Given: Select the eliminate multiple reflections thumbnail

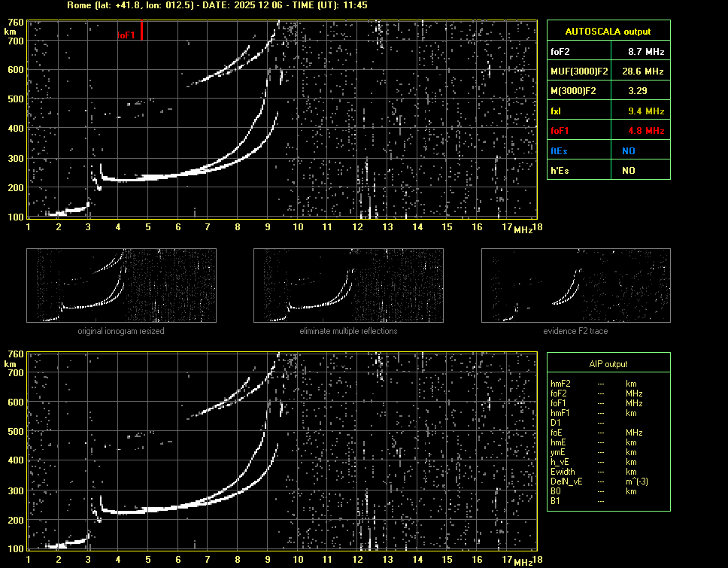Looking at the screenshot, I should [x=348, y=286].
